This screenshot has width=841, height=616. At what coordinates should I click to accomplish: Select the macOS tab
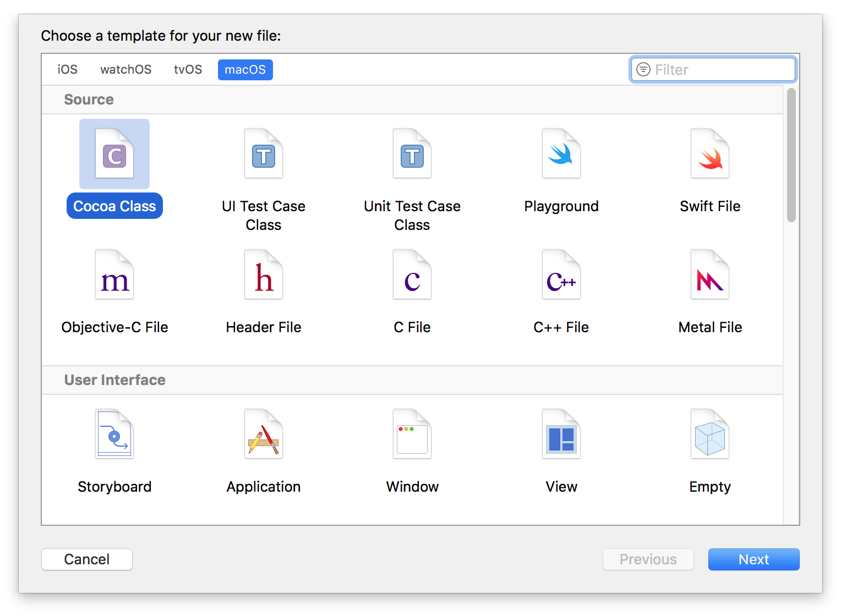(x=245, y=69)
